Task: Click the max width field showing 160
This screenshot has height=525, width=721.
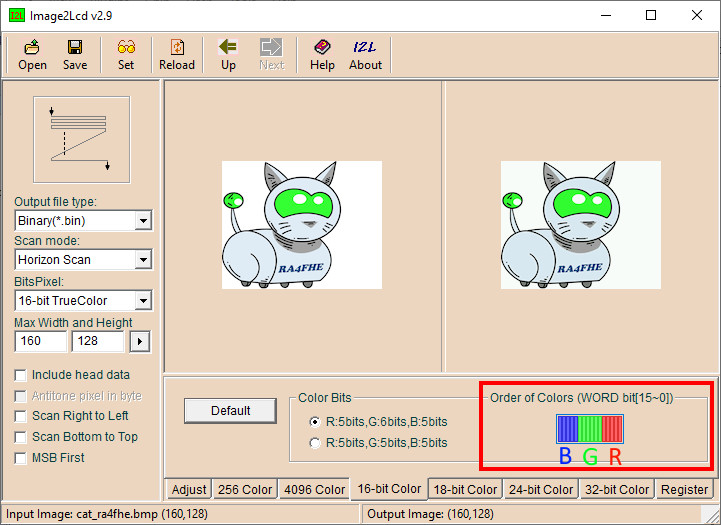Action: [41, 342]
